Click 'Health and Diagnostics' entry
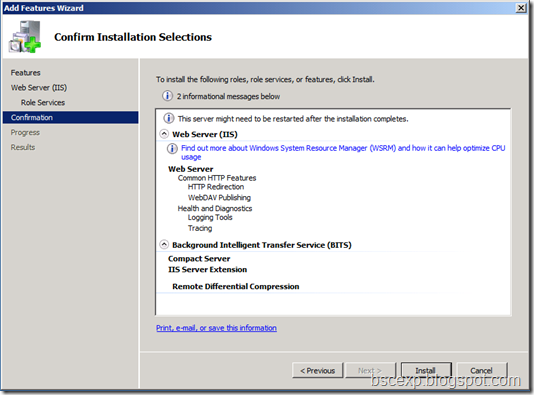 215,208
